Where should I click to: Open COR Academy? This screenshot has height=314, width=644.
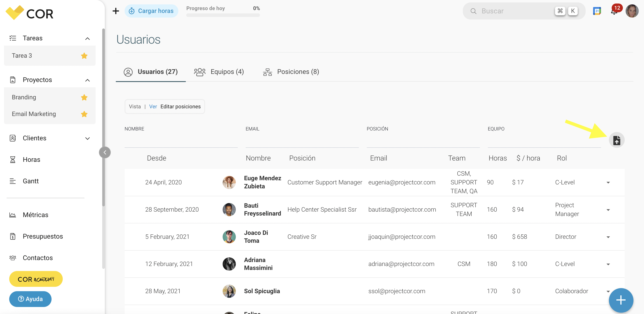click(x=36, y=279)
